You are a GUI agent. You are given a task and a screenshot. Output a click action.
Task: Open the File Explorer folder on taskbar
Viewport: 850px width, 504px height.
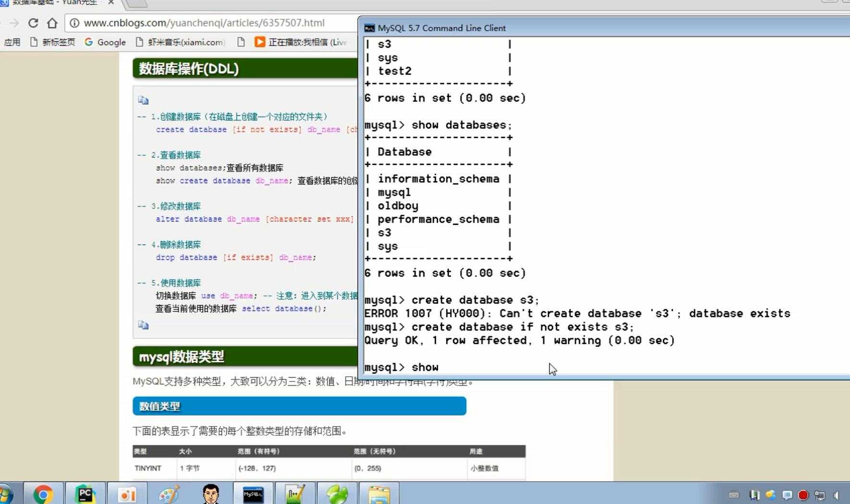(x=379, y=494)
